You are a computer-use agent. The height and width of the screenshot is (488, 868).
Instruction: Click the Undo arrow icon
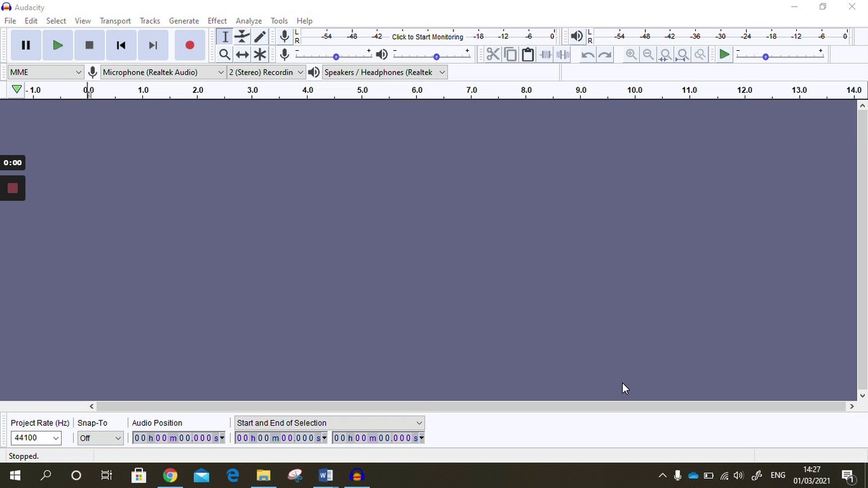tap(587, 54)
